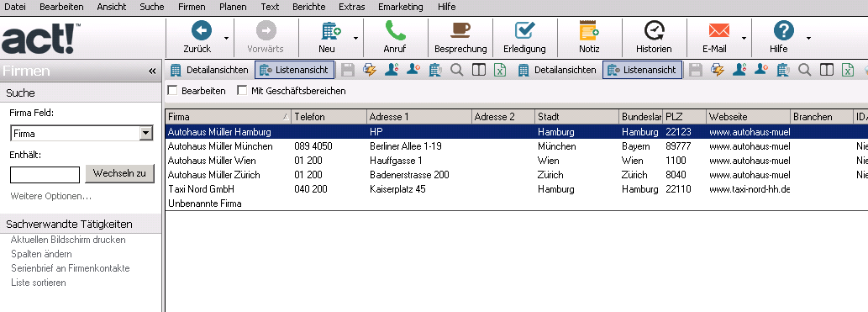Open the Suche menu in menu bar

click(152, 7)
